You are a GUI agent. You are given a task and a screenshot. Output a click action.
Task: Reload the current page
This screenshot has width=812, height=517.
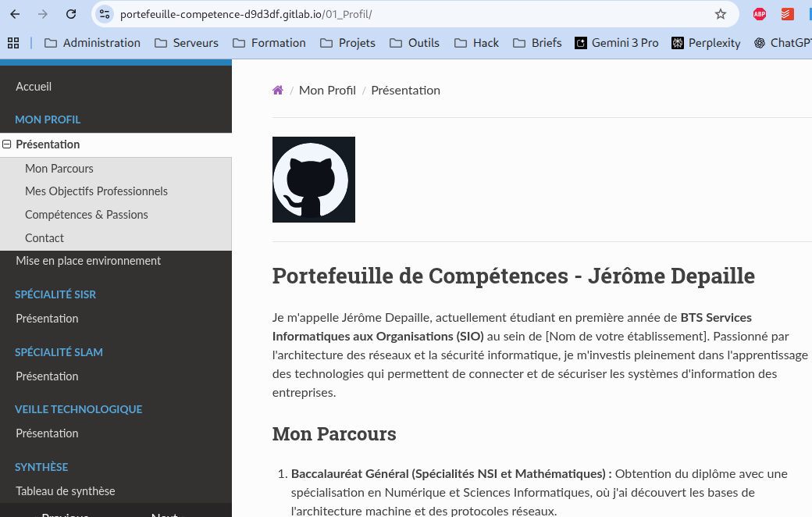[x=71, y=13]
